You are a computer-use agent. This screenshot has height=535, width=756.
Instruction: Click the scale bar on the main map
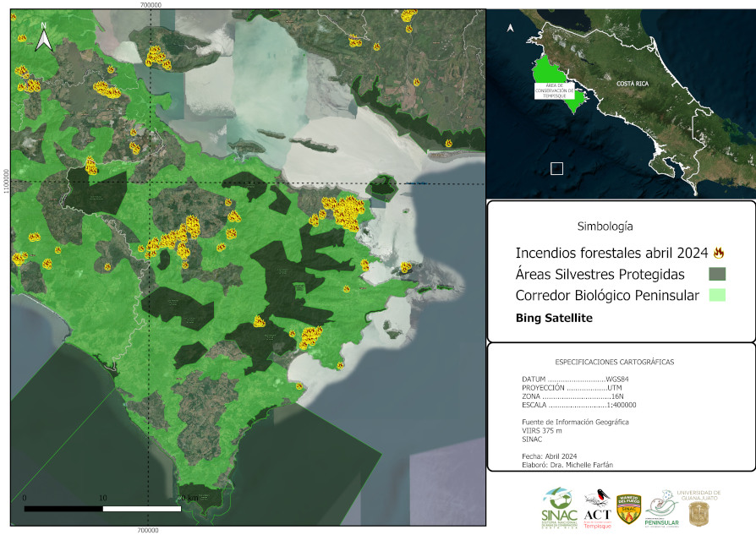(101, 508)
